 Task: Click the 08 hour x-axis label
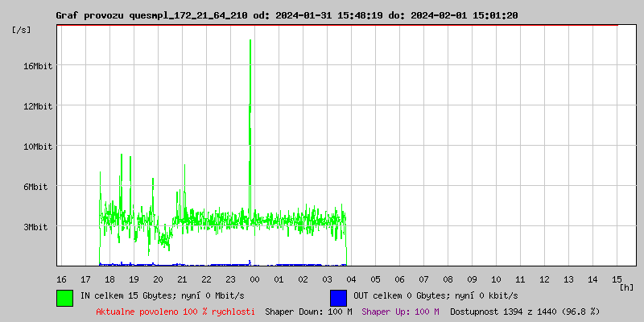[x=448, y=279]
